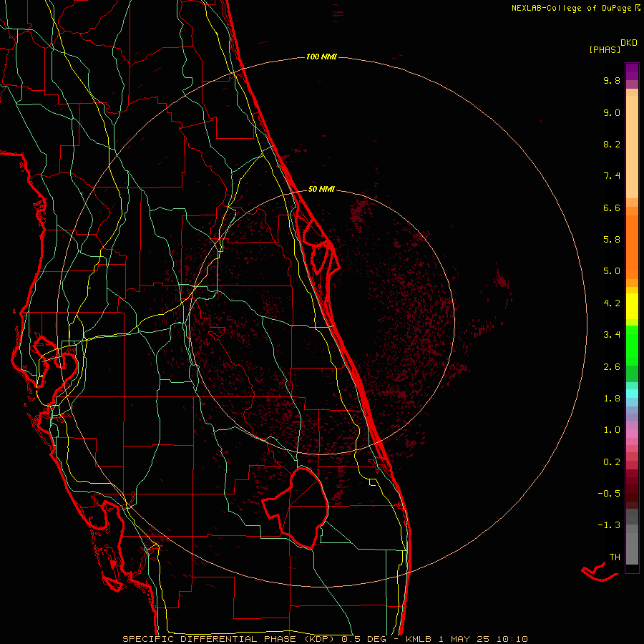
Task: Click the 4.2 scale value
Action: click(x=612, y=303)
